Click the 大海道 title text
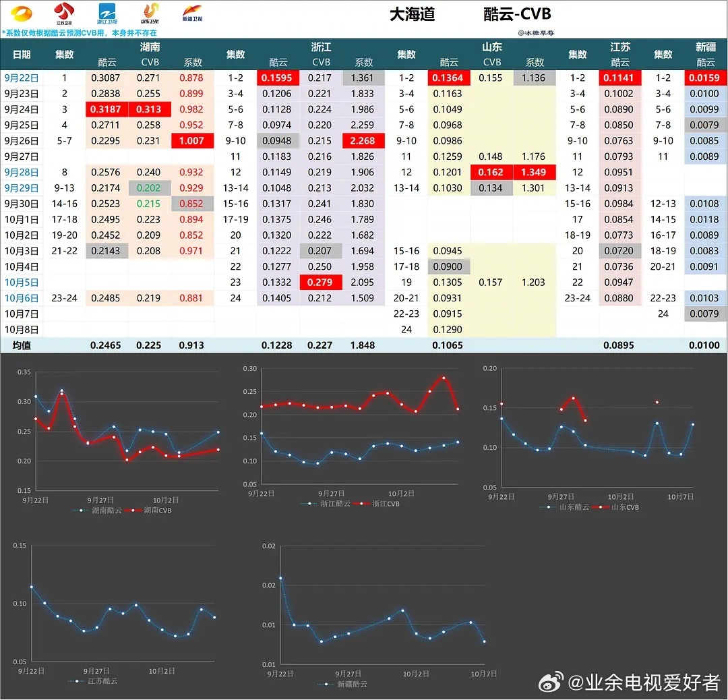The width and height of the screenshot is (728, 700). click(x=412, y=15)
